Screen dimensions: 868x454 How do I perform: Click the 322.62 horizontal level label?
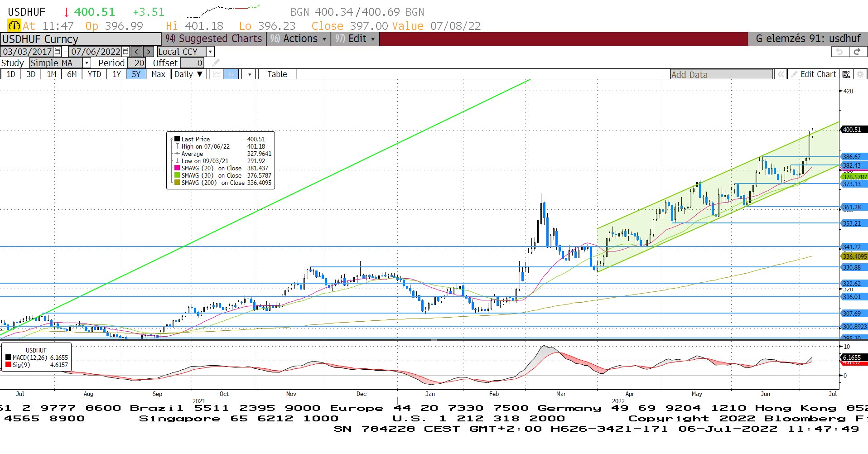pyautogui.click(x=854, y=284)
